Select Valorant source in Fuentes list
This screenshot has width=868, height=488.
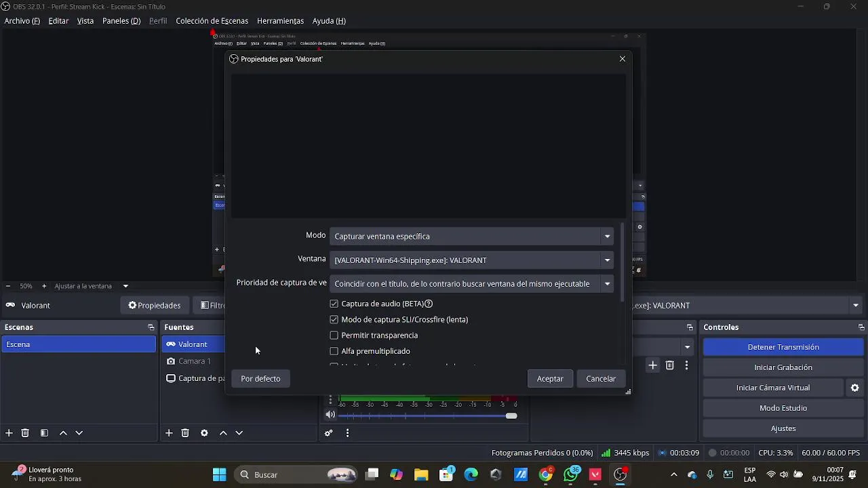tap(193, 344)
